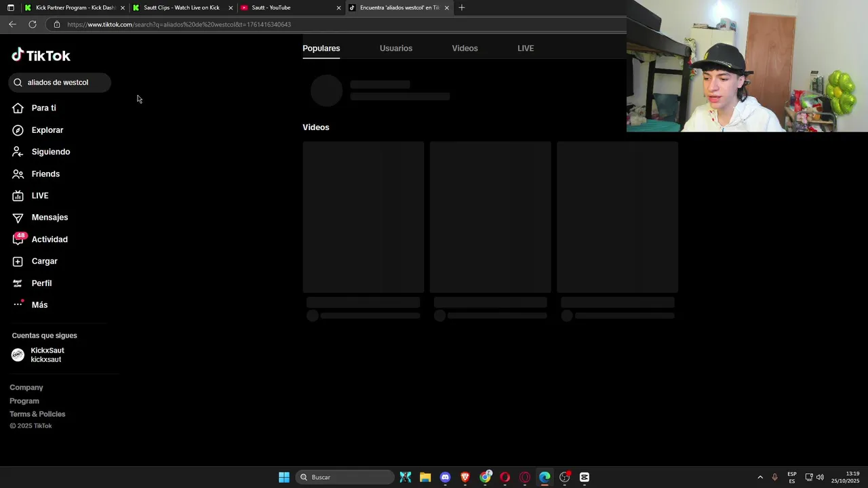The height and width of the screenshot is (488, 868).
Task: Switch to the Usuarios tab
Action: (396, 48)
